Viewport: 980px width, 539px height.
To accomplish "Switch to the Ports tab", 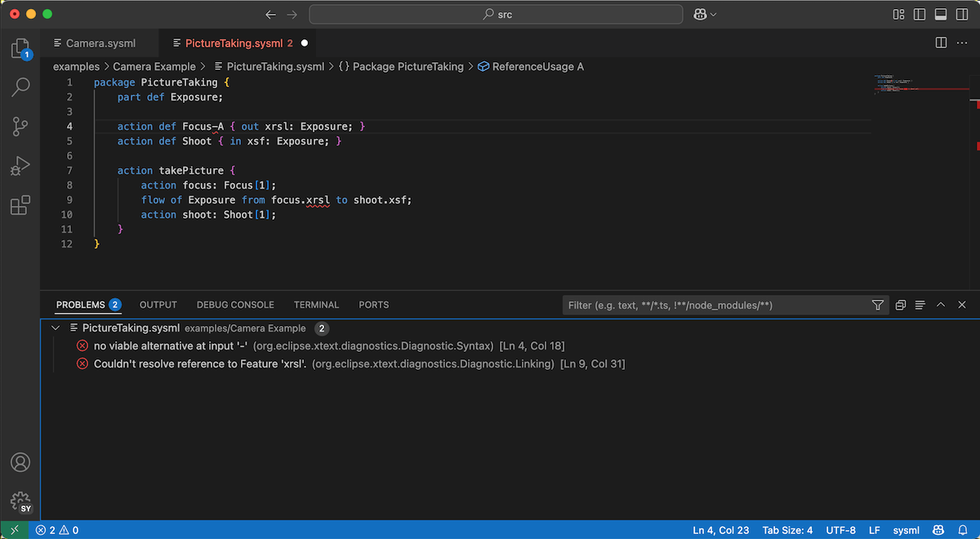I will (x=374, y=305).
